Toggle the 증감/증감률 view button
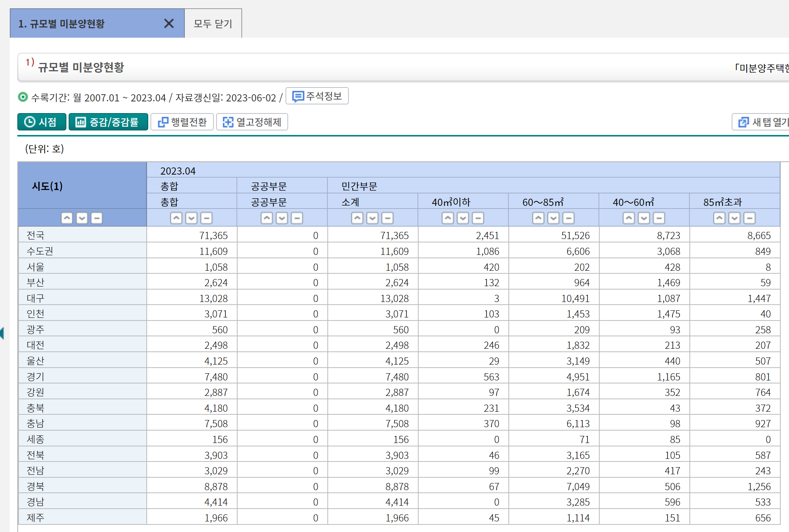The image size is (789, 532). pyautogui.click(x=108, y=122)
